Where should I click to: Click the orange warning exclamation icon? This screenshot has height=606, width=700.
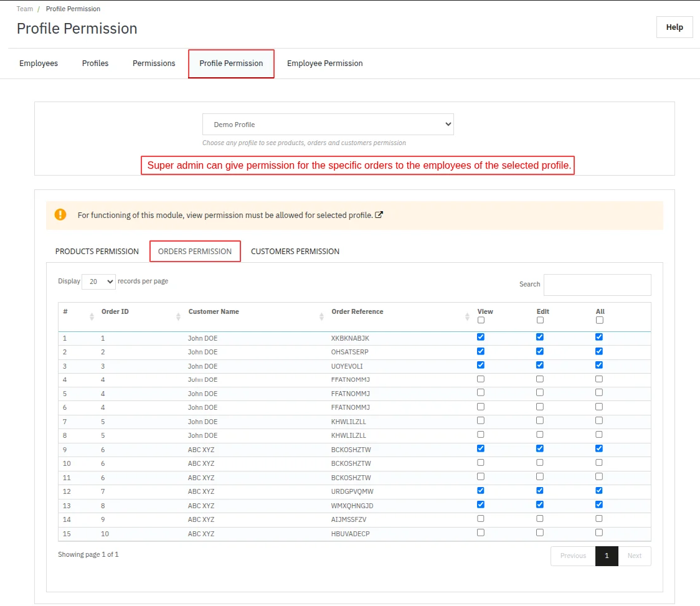click(60, 215)
